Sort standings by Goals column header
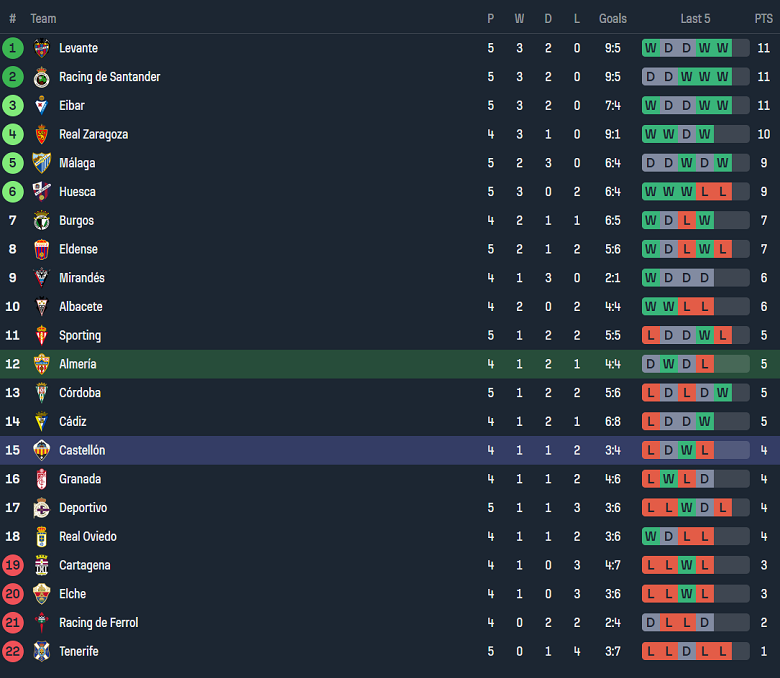Image resolution: width=780 pixels, height=678 pixels. 613,19
